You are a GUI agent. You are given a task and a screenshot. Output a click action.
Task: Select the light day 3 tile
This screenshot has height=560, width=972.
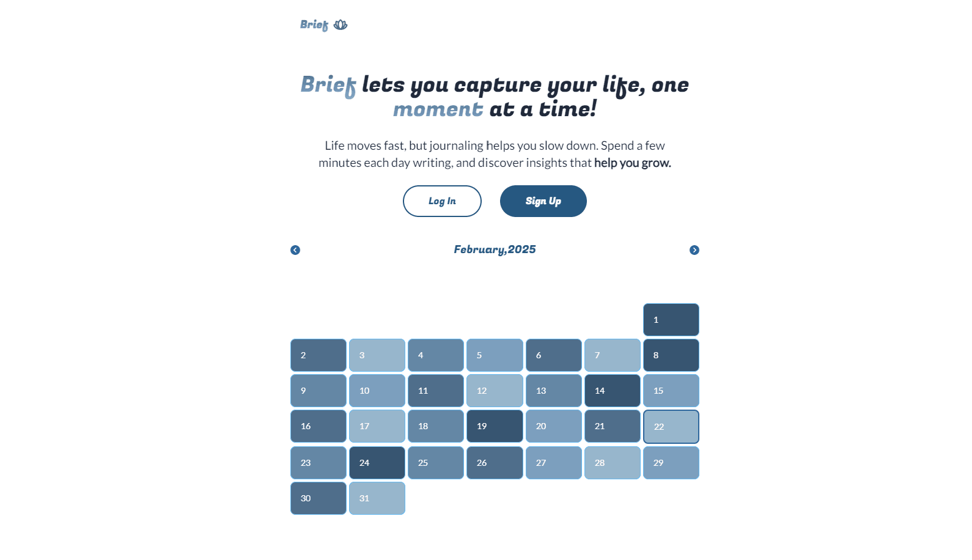377,355
